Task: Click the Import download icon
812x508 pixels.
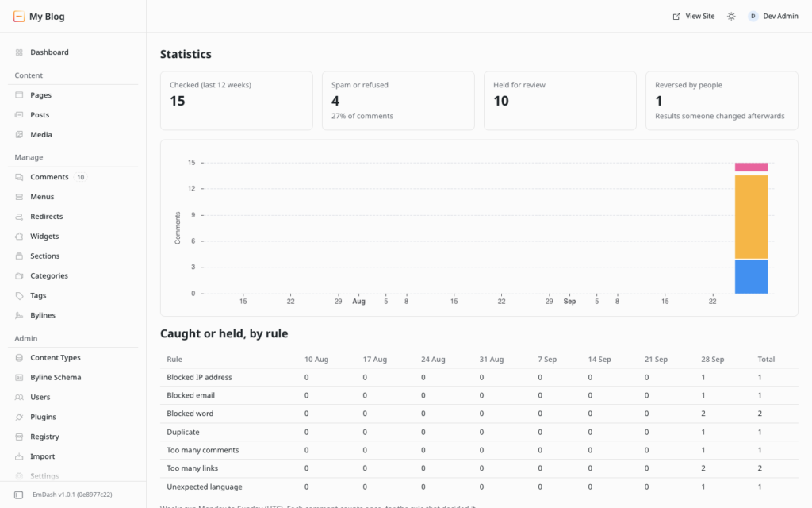Action: pyautogui.click(x=19, y=456)
